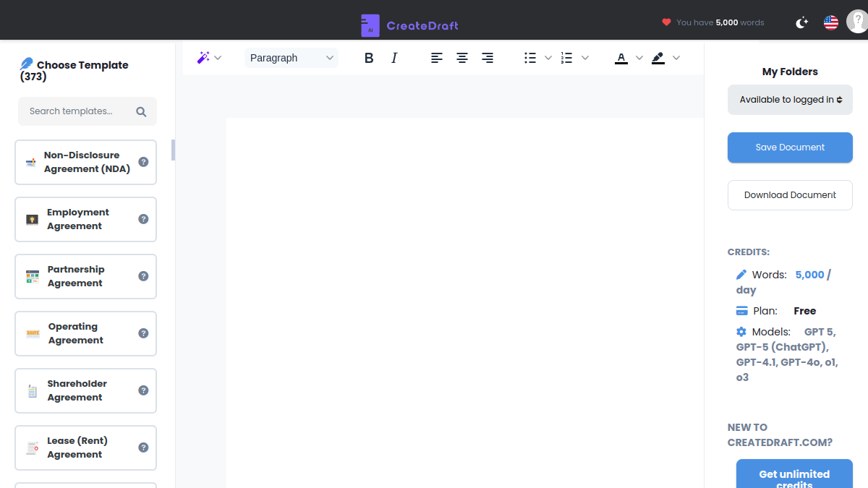Click inside the blank document editing area
868x488 pixels.
pos(465,302)
